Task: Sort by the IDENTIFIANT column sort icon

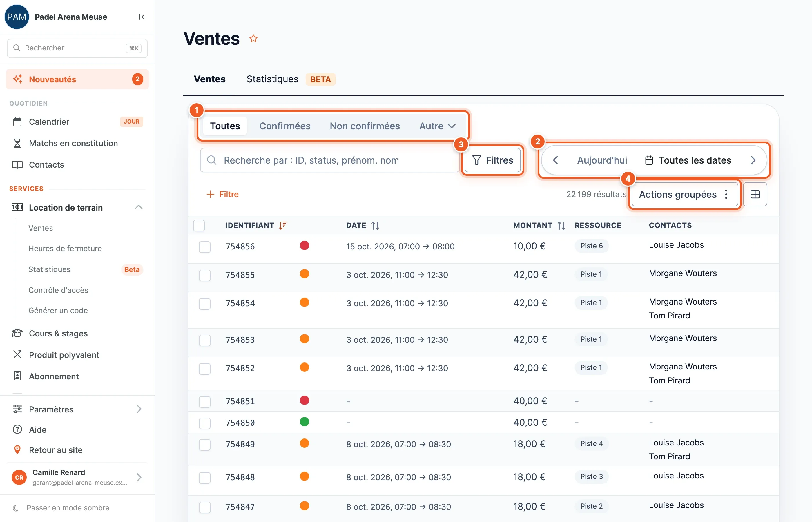Action: click(x=283, y=225)
